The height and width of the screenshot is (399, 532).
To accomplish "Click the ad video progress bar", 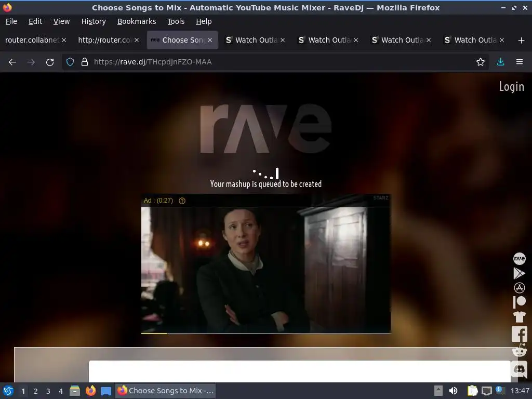I will (x=265, y=334).
